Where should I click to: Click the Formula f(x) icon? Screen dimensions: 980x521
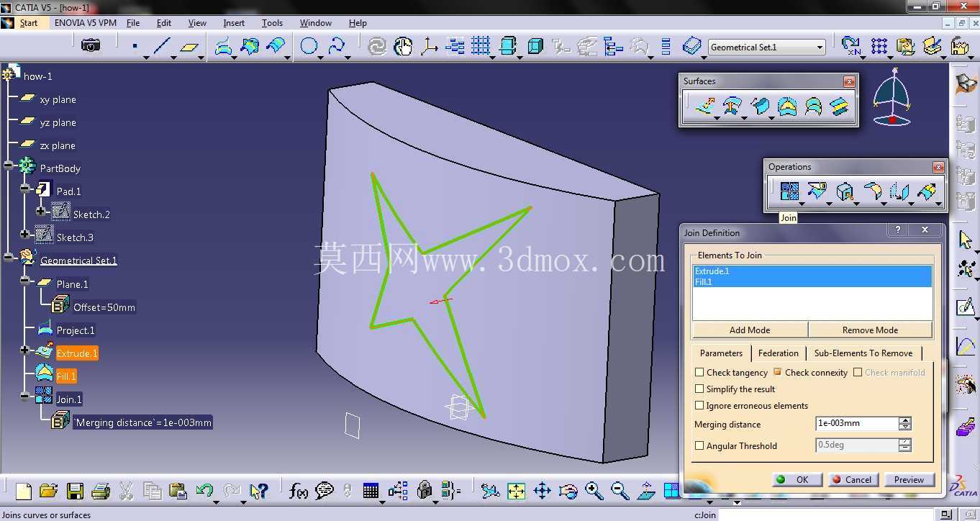point(298,491)
